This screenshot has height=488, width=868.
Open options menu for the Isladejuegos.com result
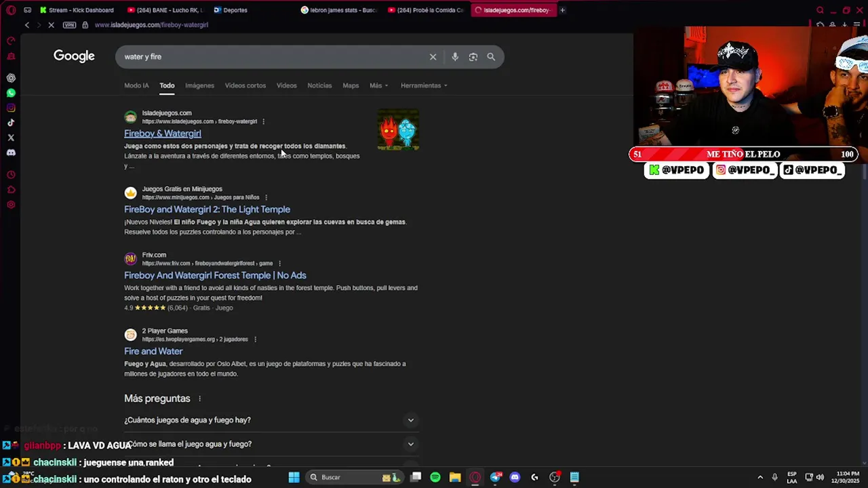[263, 121]
